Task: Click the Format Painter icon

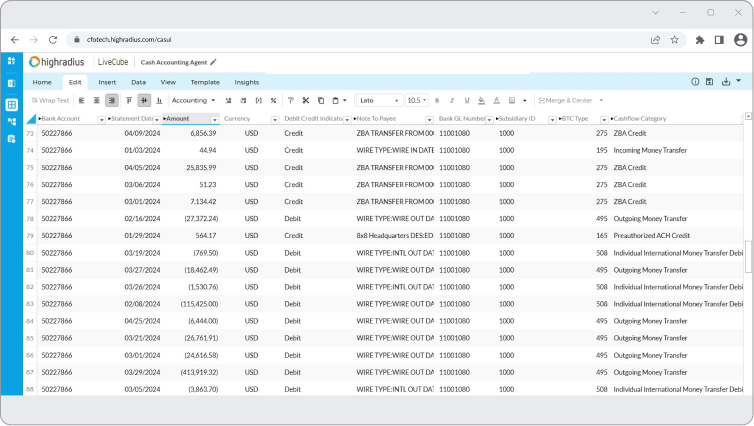Action: [x=290, y=100]
